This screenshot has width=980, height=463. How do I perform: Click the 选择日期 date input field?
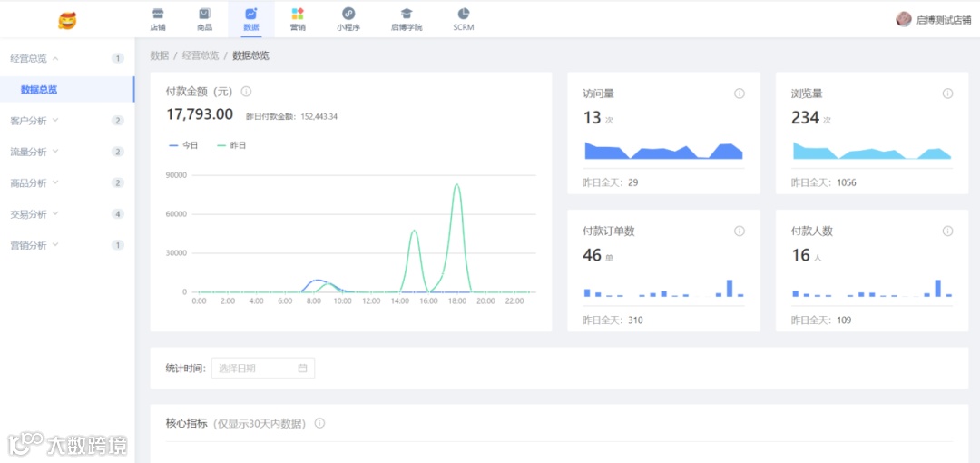[263, 368]
